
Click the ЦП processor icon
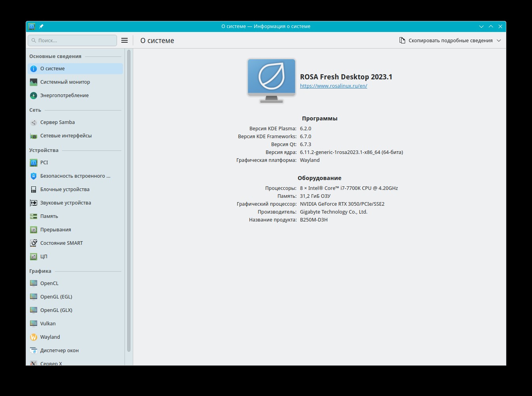click(34, 257)
